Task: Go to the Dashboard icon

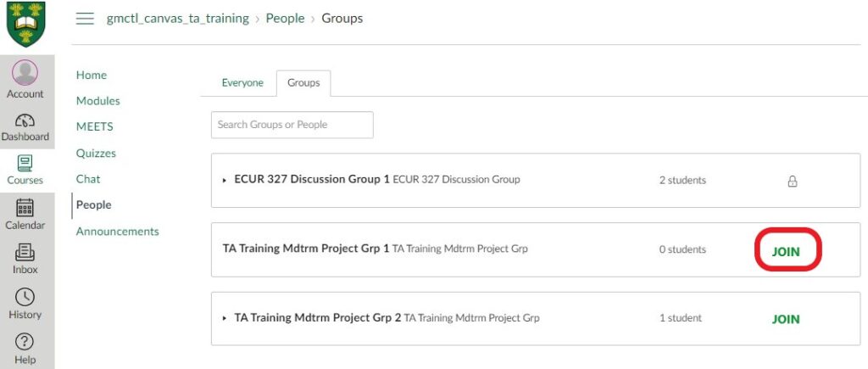Action: click(x=25, y=120)
